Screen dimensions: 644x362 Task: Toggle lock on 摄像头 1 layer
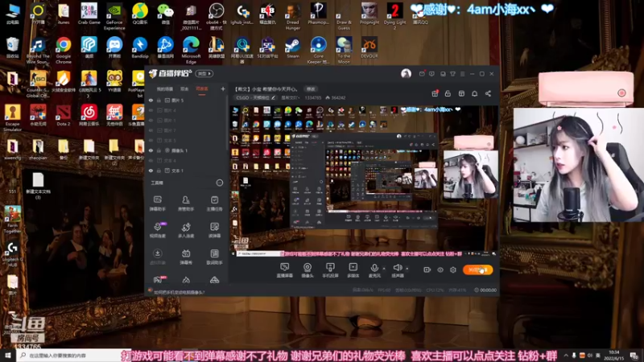coord(159,150)
